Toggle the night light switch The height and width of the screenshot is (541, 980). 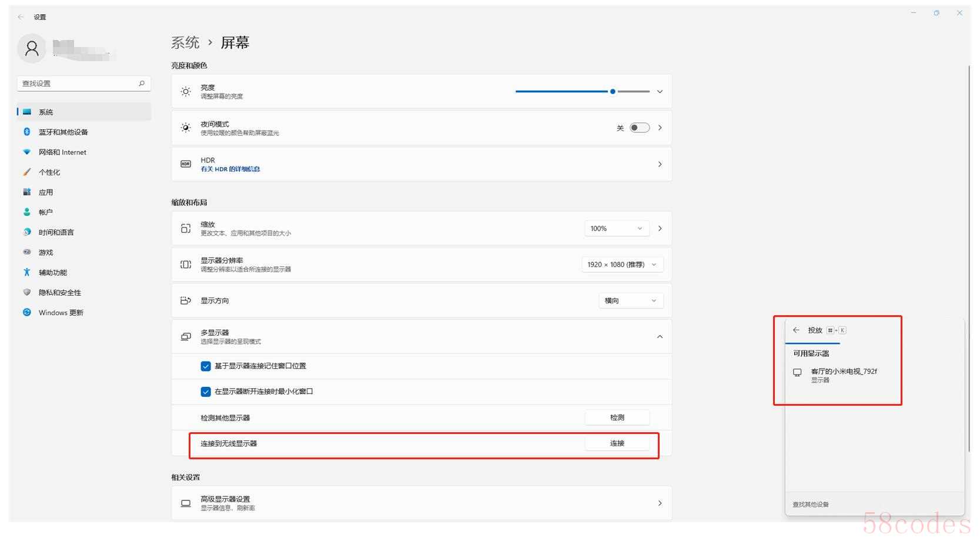[640, 128]
